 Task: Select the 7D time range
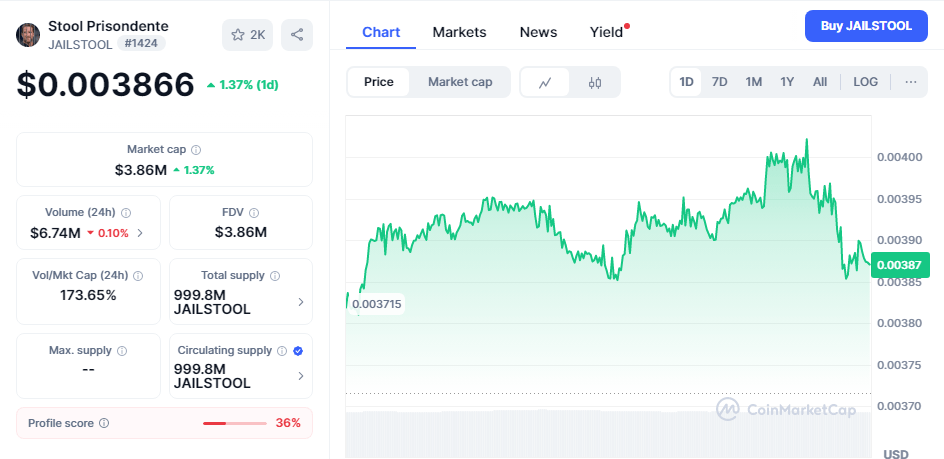click(x=719, y=82)
